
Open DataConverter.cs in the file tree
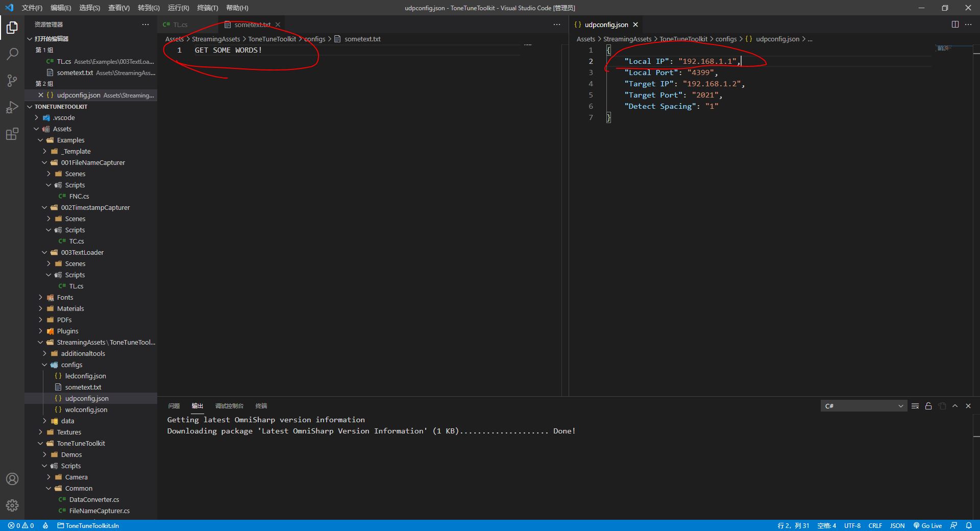coord(91,499)
